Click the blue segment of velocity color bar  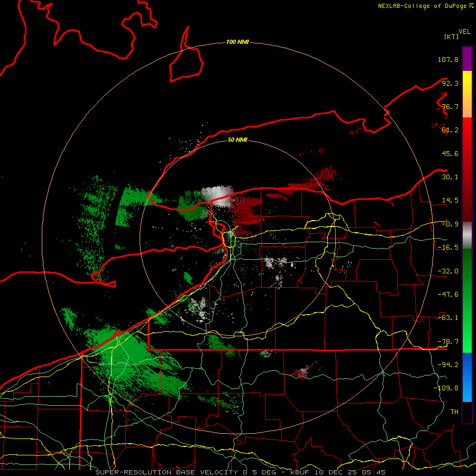click(x=467, y=377)
